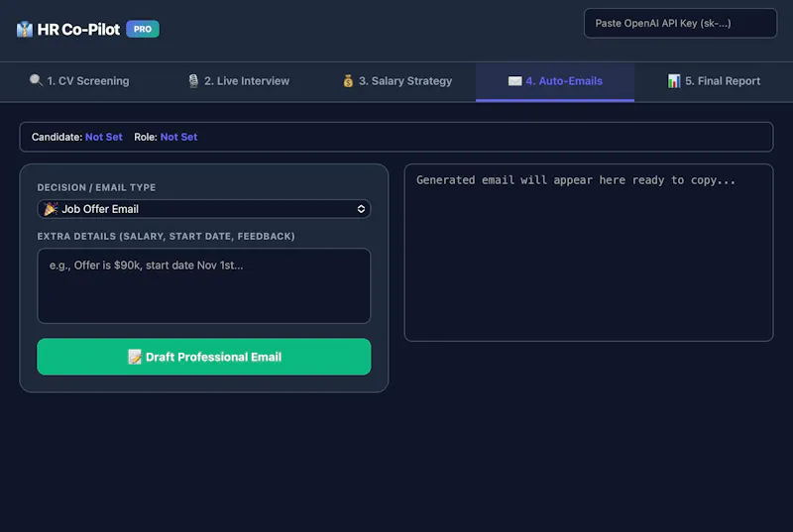Open the 1. CV Screening tab

79,81
